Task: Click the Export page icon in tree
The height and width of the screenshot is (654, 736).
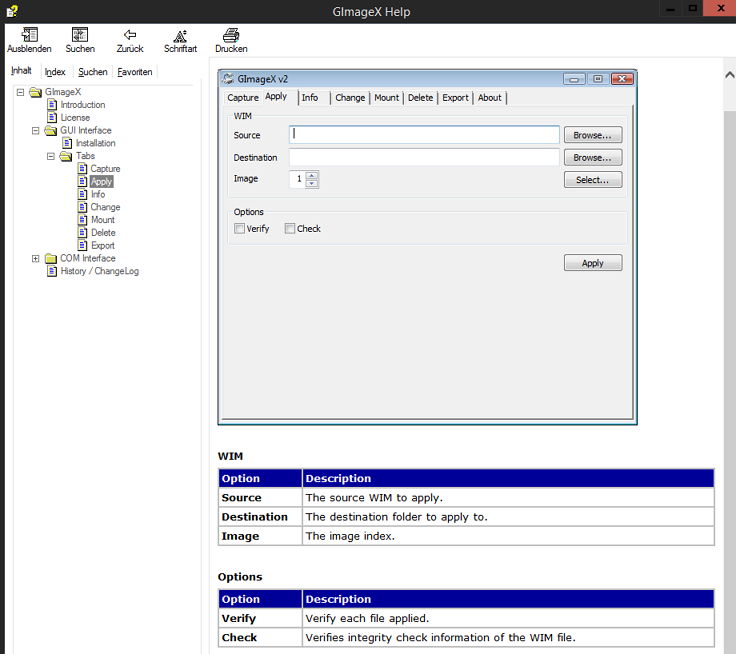Action: [x=83, y=245]
